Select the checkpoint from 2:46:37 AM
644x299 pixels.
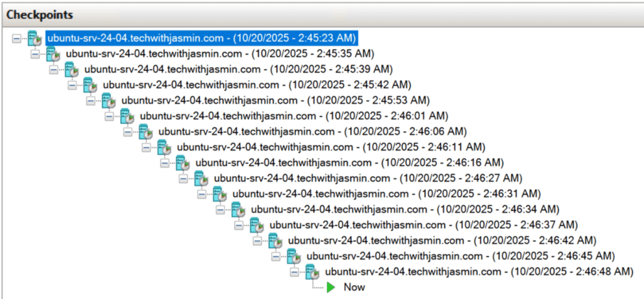point(423,225)
